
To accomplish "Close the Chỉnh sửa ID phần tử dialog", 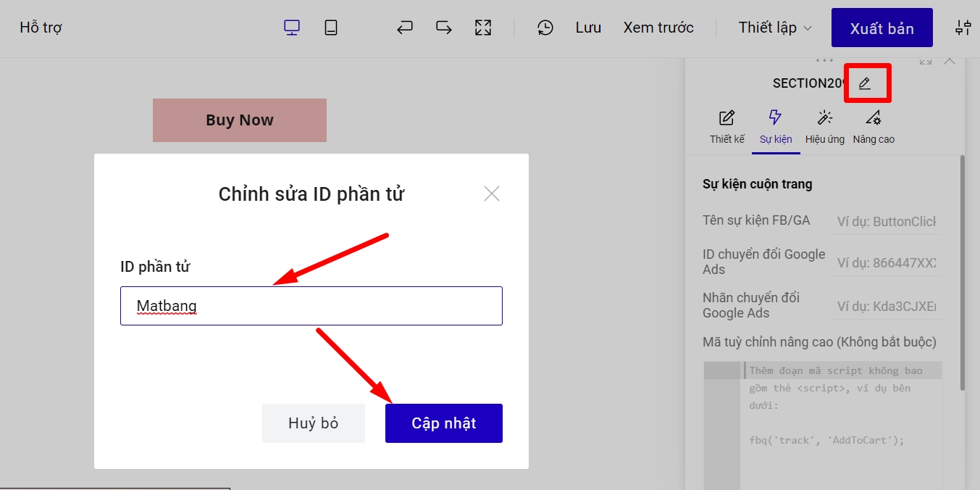I will pyautogui.click(x=492, y=194).
